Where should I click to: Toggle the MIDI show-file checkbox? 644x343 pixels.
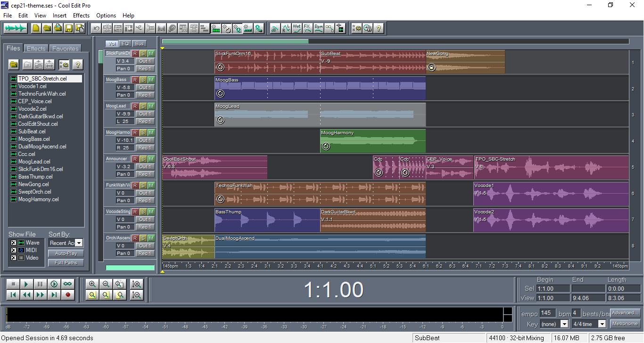pyautogui.click(x=13, y=250)
